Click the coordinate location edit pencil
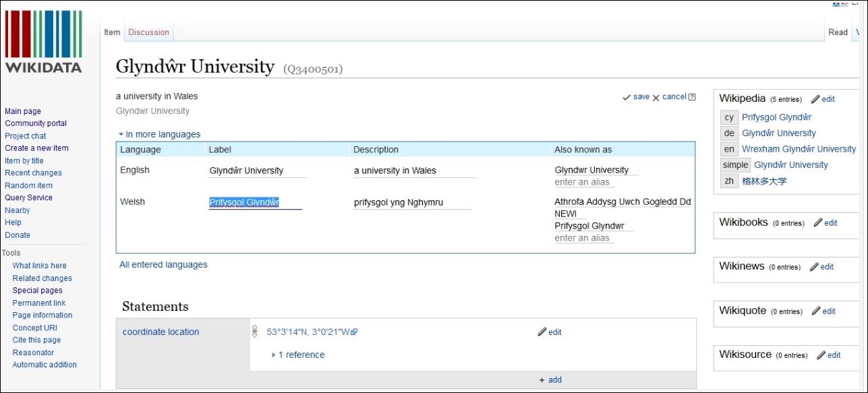This screenshot has height=393, width=868. (x=542, y=332)
